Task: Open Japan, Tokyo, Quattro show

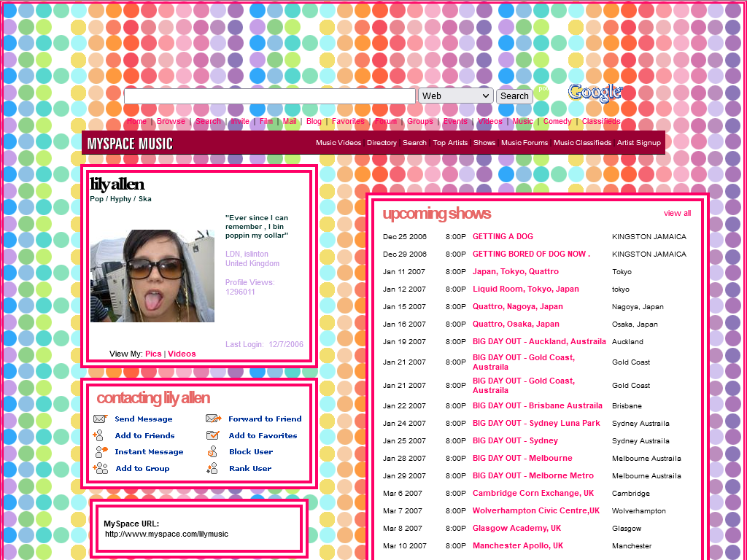Action: [516, 271]
